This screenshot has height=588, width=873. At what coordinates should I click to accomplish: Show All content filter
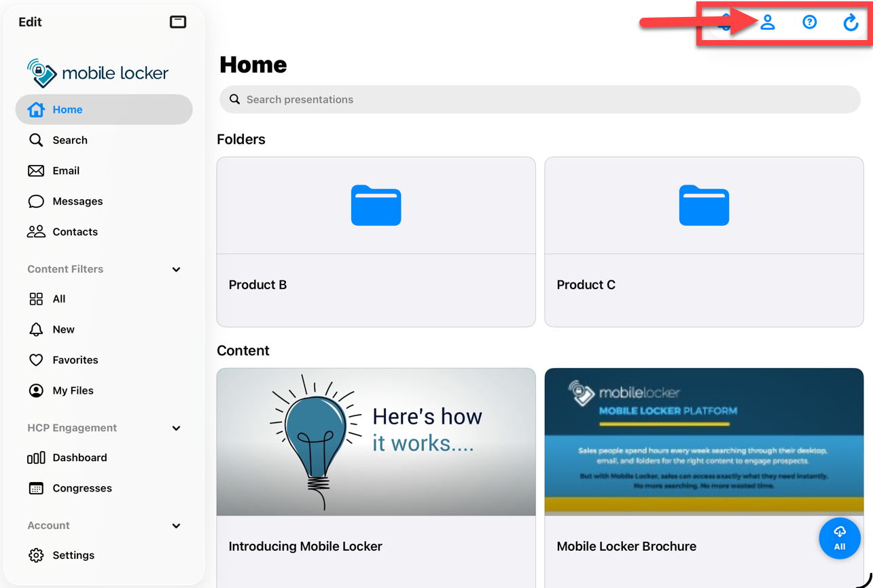click(104, 299)
